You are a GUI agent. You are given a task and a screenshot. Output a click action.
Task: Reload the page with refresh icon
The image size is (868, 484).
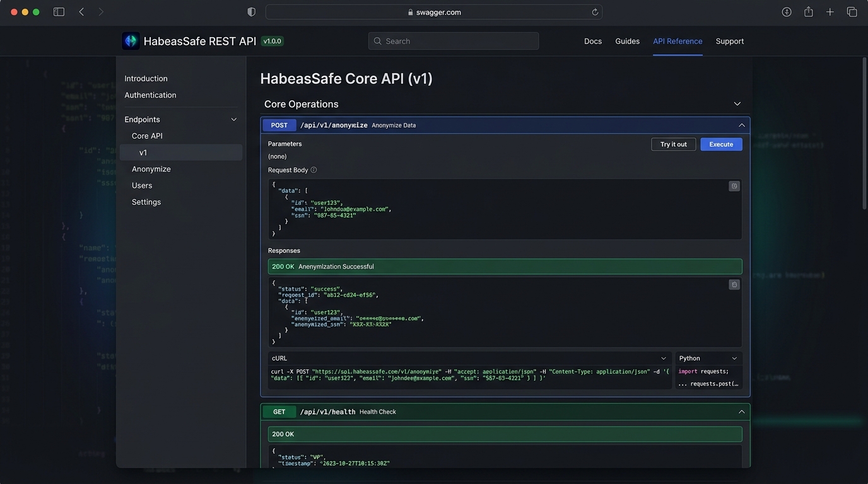tap(594, 12)
